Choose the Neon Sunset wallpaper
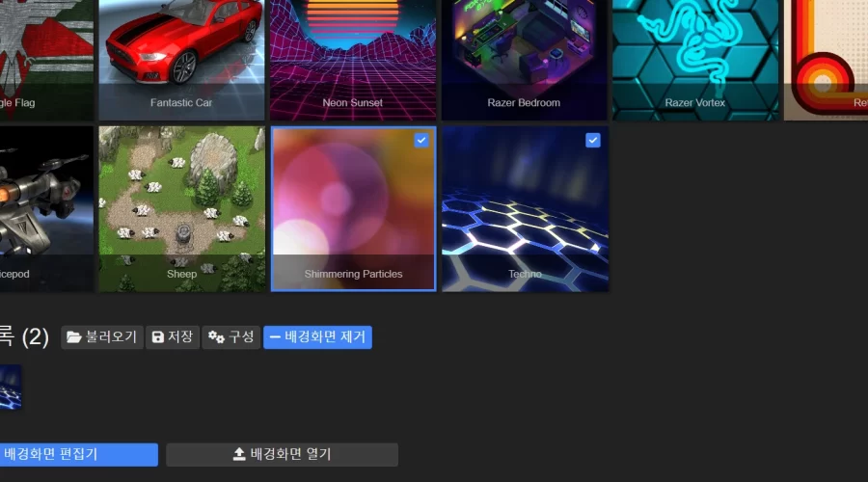 (x=353, y=60)
